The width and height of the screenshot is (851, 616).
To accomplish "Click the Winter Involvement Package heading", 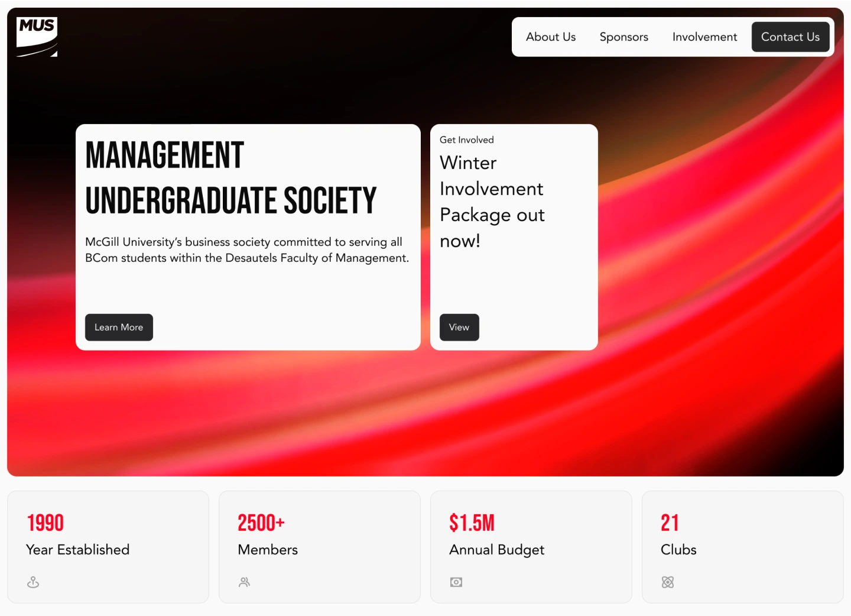I will click(492, 202).
